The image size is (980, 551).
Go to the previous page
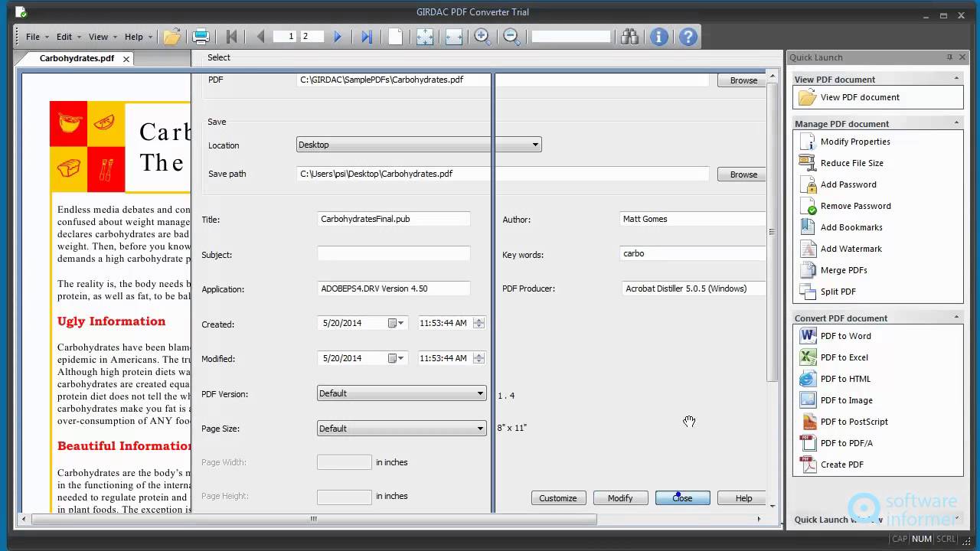[x=260, y=36]
